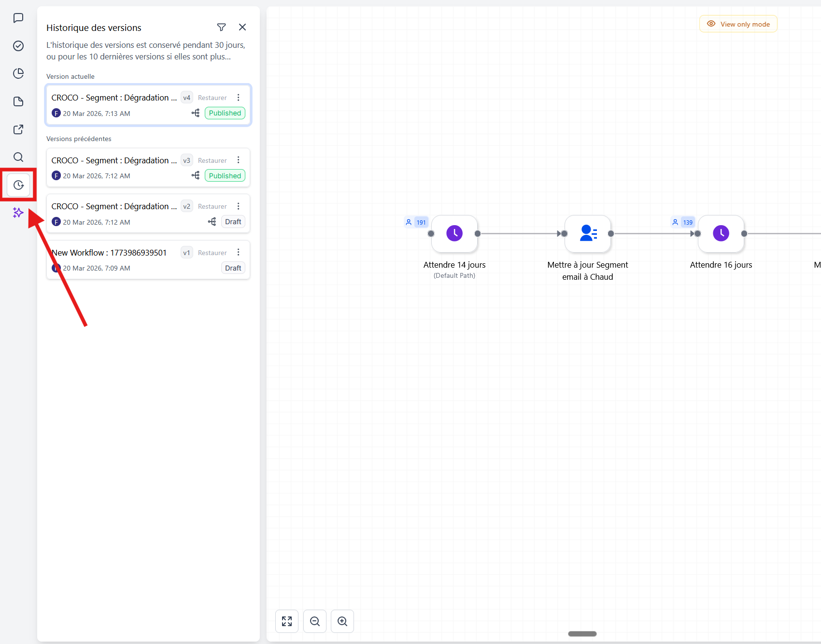Click the horizontal canvas scrollbar handle
The width and height of the screenshot is (821, 644).
[582, 634]
